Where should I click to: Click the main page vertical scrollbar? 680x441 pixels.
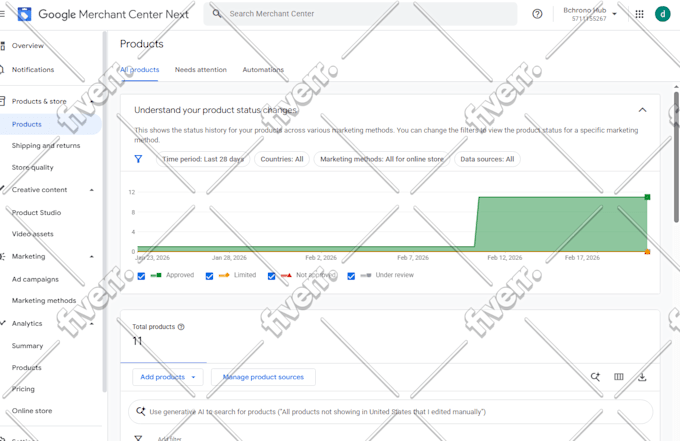tap(677, 156)
